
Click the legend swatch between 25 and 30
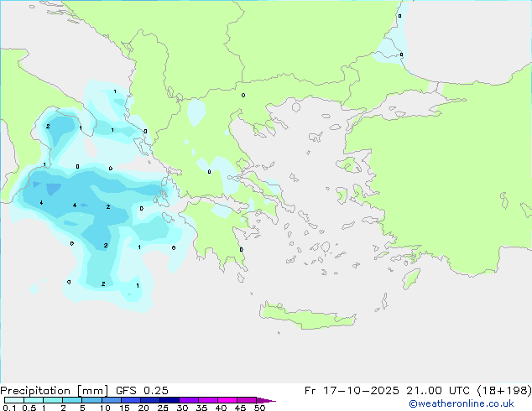(x=169, y=400)
